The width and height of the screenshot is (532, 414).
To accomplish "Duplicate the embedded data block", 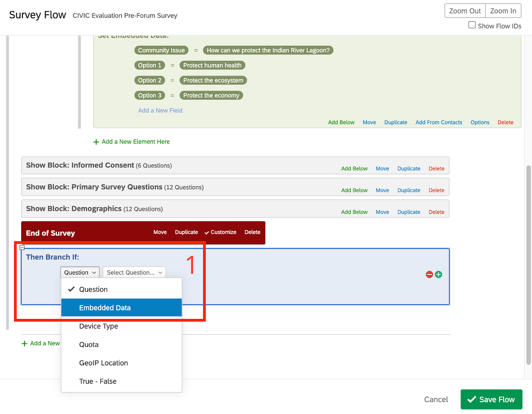I will (396, 122).
